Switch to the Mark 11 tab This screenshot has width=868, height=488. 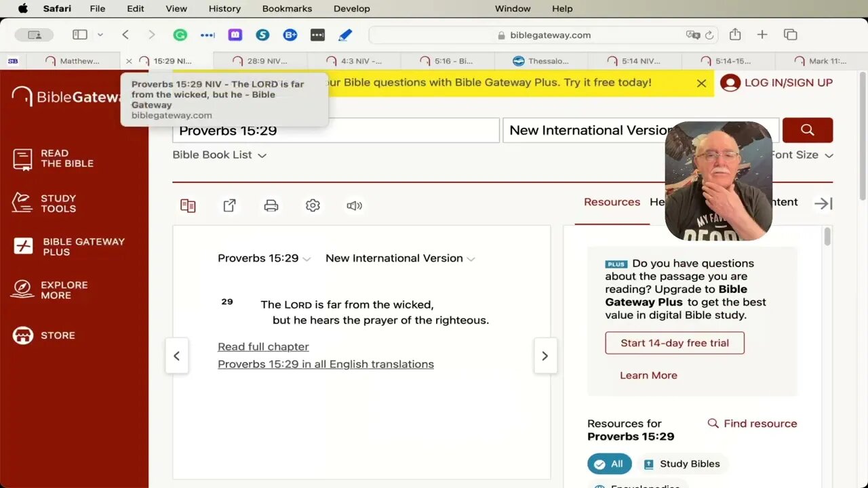(x=821, y=61)
